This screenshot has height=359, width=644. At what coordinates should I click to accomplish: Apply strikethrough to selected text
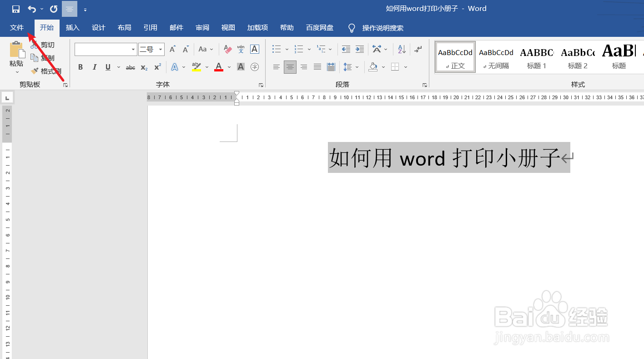(x=130, y=67)
